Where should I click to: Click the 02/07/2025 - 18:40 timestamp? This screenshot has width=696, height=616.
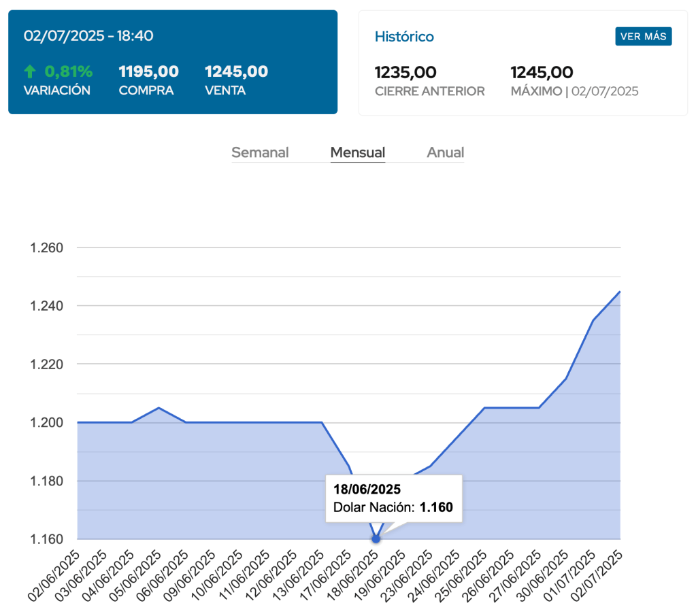point(88,36)
